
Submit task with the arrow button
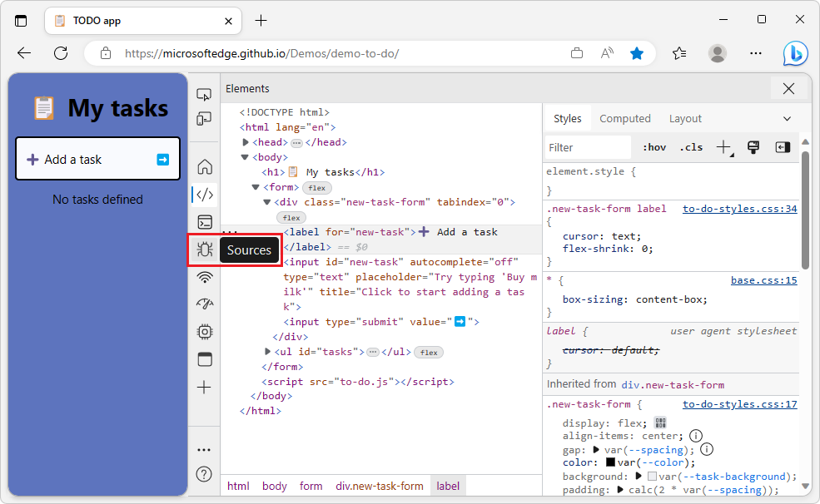click(162, 160)
